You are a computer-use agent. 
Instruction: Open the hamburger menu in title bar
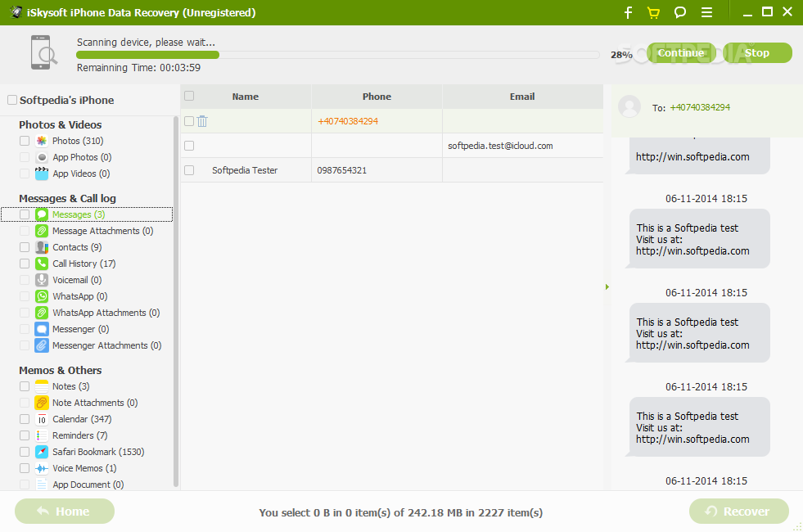tap(706, 12)
